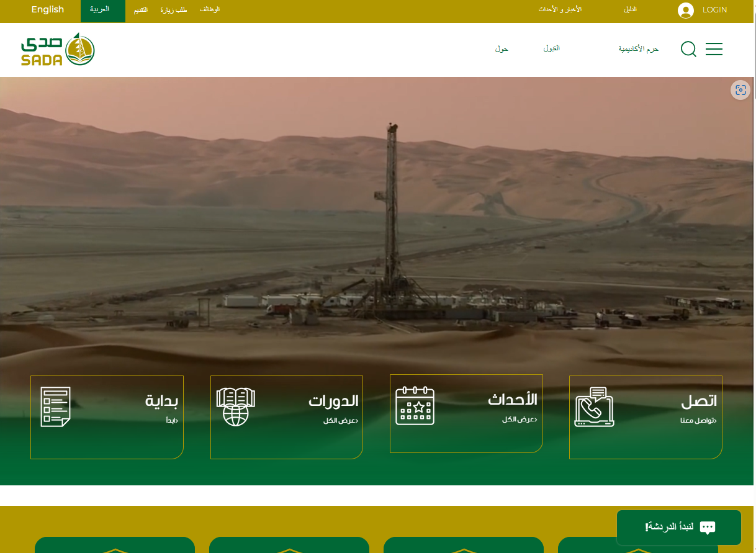Open the hamburger menu icon
This screenshot has height=553, width=756.
pos(714,49)
